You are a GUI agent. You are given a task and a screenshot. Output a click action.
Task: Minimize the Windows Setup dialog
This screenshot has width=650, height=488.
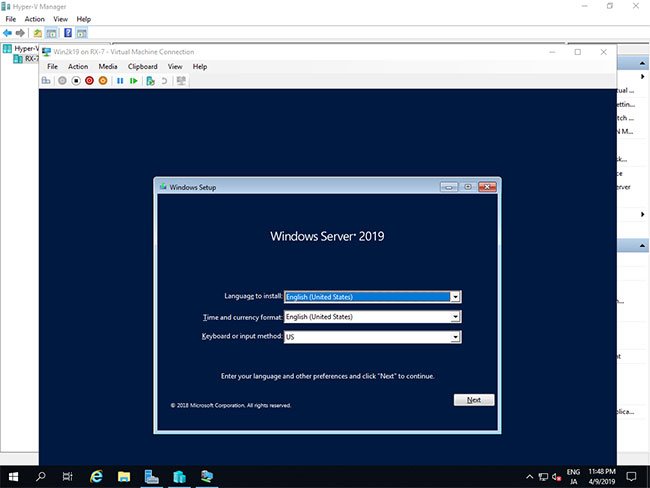tap(449, 187)
